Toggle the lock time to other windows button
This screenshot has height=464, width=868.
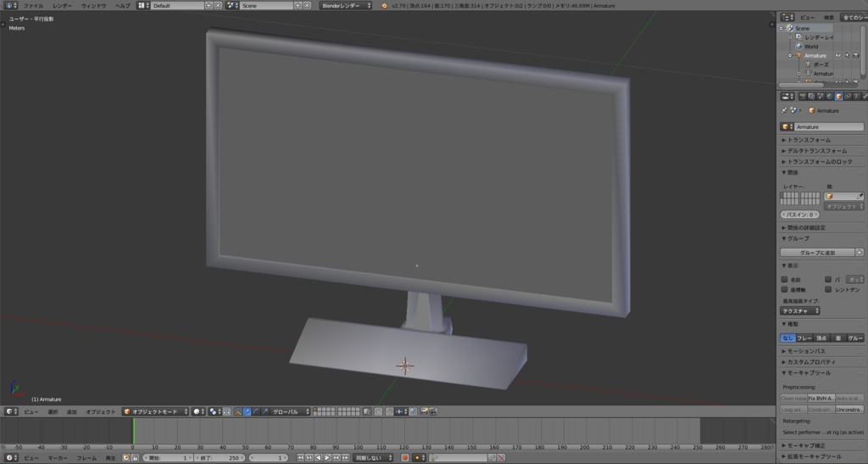135,458
